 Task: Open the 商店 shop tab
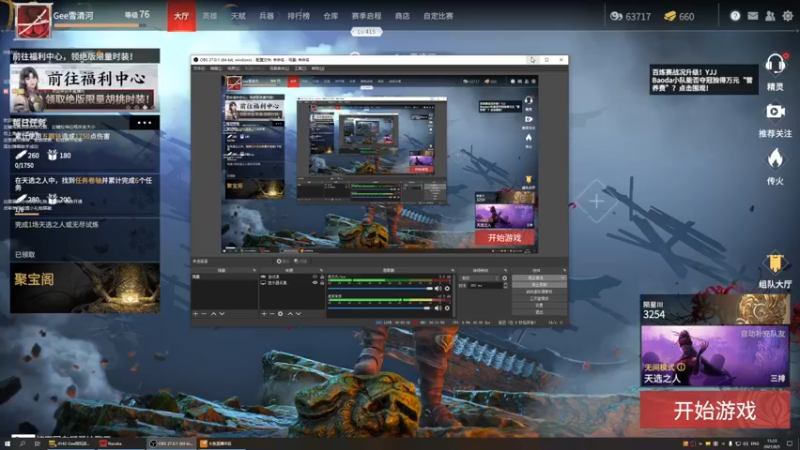click(402, 16)
